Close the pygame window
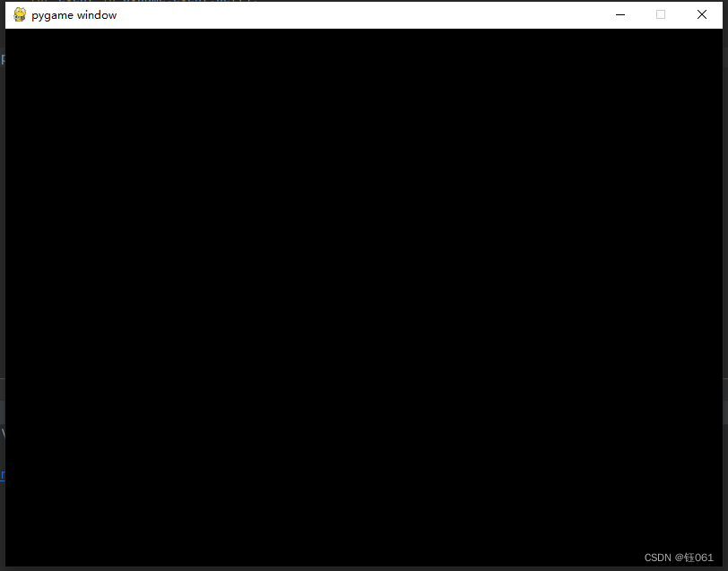 701,15
